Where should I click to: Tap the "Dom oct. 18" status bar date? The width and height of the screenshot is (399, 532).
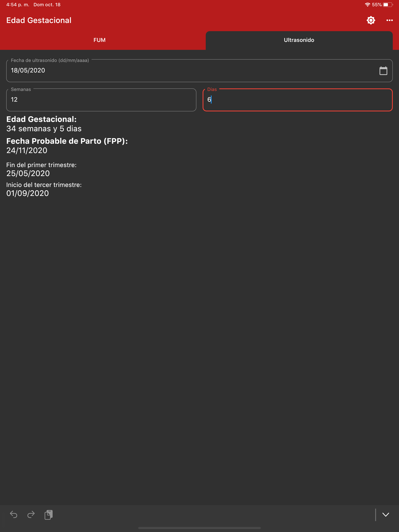(x=47, y=4)
